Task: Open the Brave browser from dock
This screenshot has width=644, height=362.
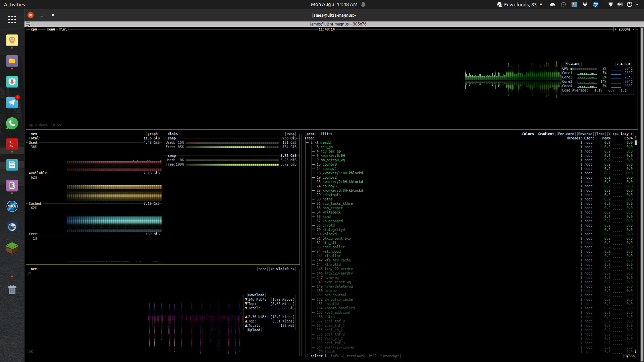Action: (12, 41)
